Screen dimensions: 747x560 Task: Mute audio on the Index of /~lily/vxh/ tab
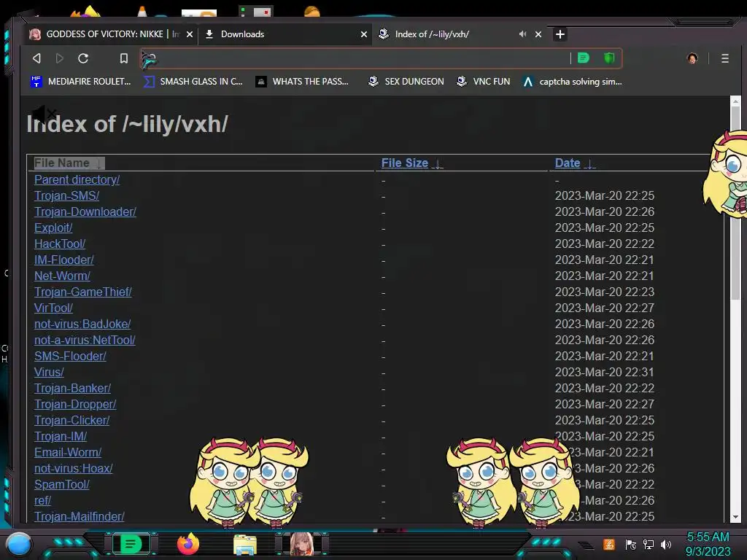(522, 34)
